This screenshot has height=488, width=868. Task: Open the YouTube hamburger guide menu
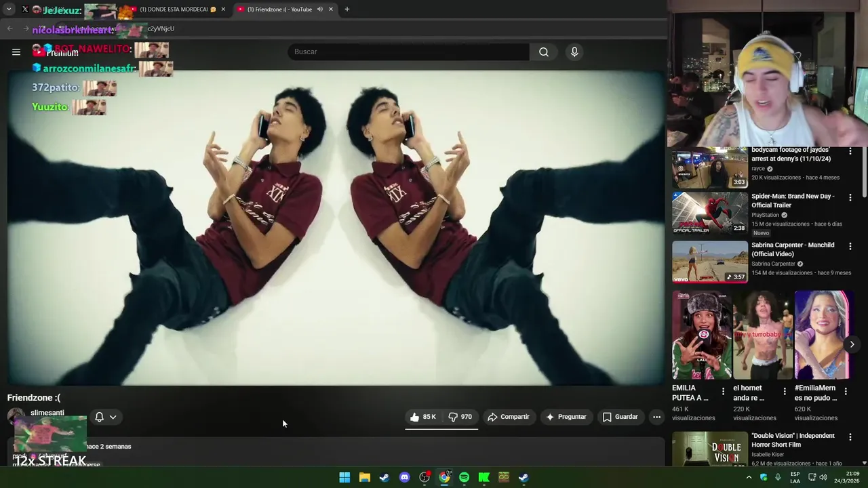click(x=16, y=52)
